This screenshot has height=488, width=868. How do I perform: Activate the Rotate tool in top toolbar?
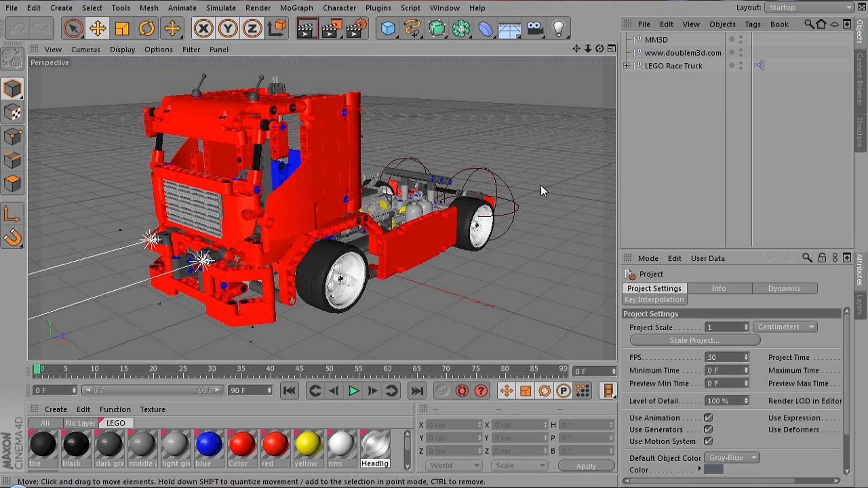[x=146, y=28]
